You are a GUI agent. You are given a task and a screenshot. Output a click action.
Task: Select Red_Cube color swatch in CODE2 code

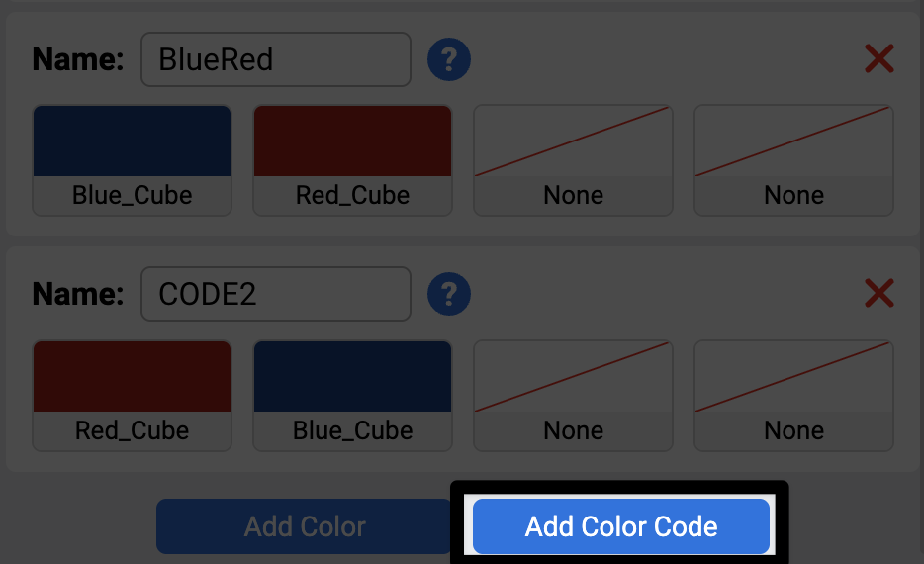coord(133,377)
